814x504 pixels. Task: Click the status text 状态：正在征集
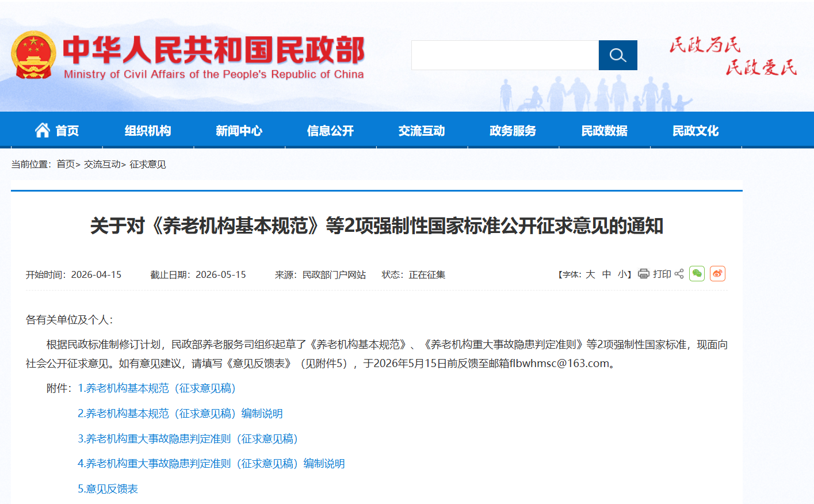[414, 275]
